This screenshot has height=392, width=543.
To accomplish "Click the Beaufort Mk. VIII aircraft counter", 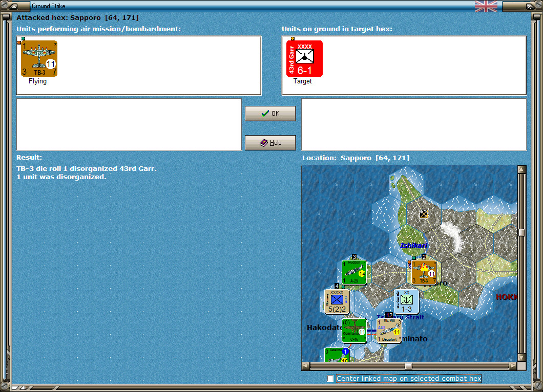I will point(389,331).
